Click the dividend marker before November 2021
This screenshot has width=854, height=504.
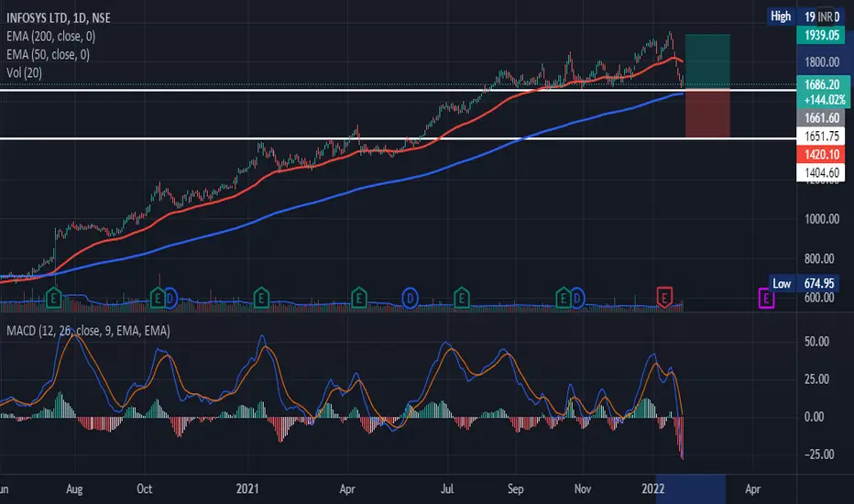(x=576, y=299)
